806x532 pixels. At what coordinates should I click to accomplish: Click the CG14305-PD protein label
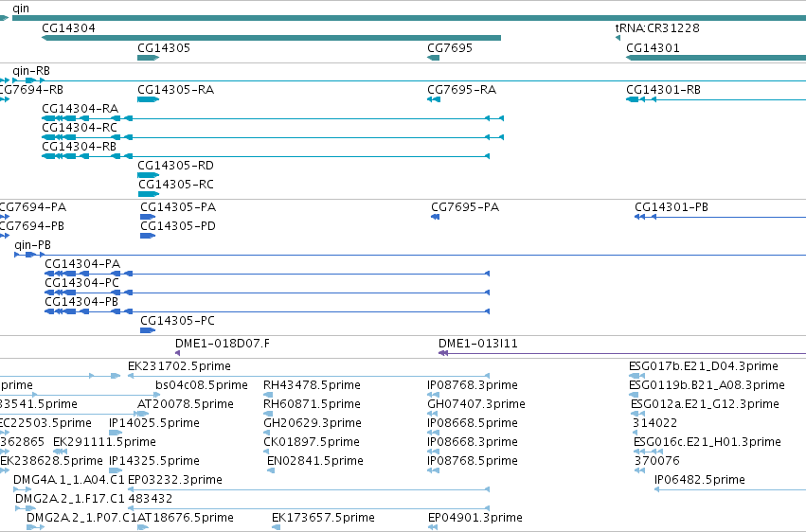pos(178,226)
